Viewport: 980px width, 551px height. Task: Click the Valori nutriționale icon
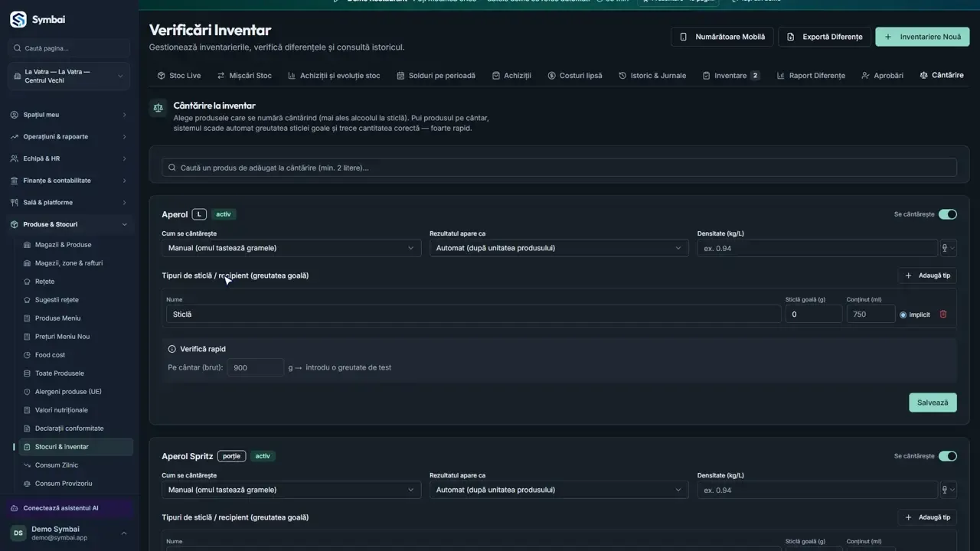click(28, 410)
